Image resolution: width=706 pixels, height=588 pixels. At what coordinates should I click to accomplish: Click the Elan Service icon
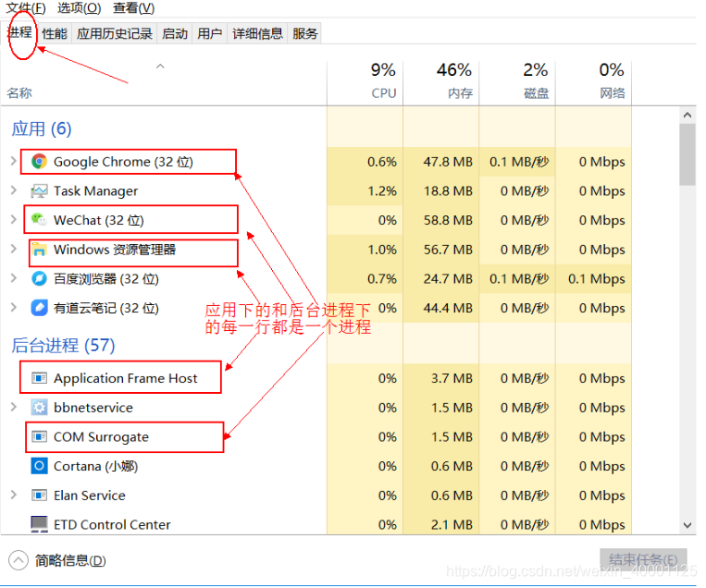coord(39,496)
